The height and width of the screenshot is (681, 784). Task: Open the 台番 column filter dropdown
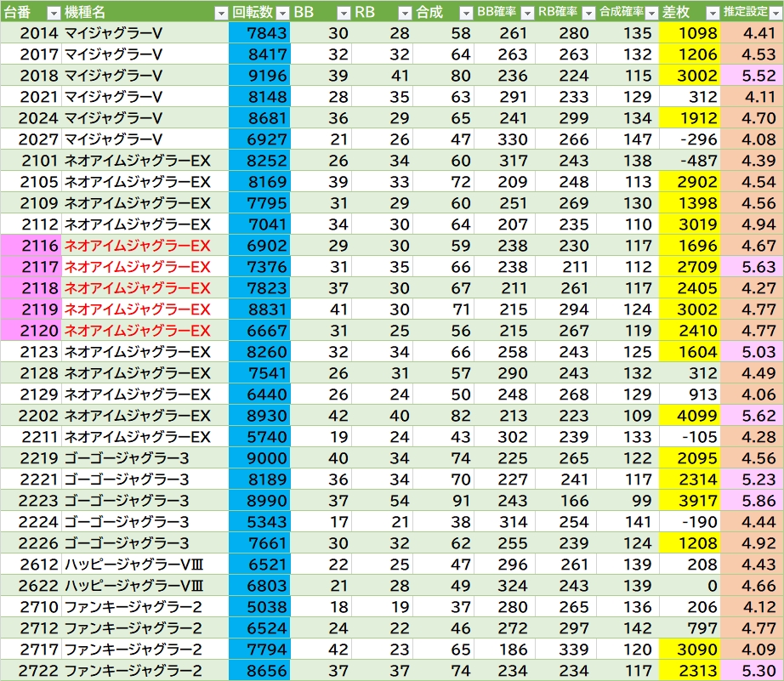click(53, 13)
